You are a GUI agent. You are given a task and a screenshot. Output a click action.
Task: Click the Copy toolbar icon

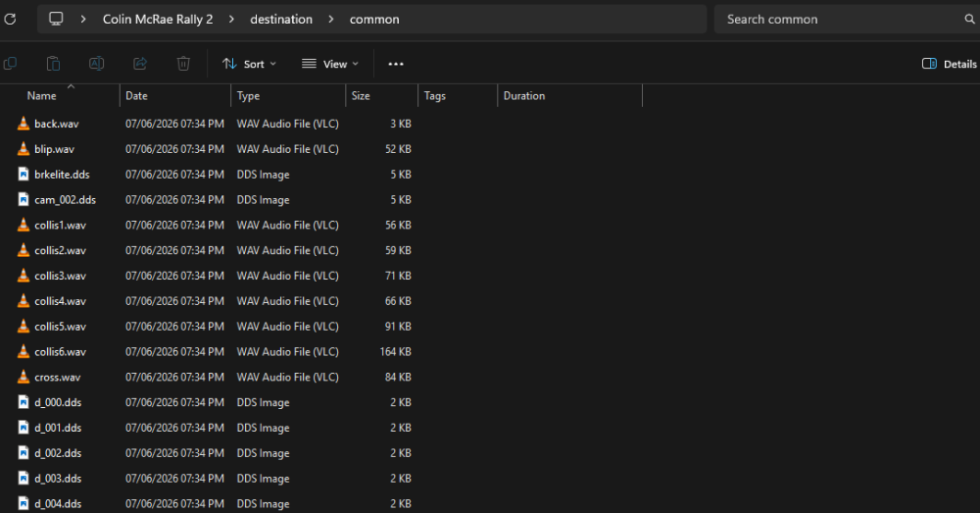10,63
